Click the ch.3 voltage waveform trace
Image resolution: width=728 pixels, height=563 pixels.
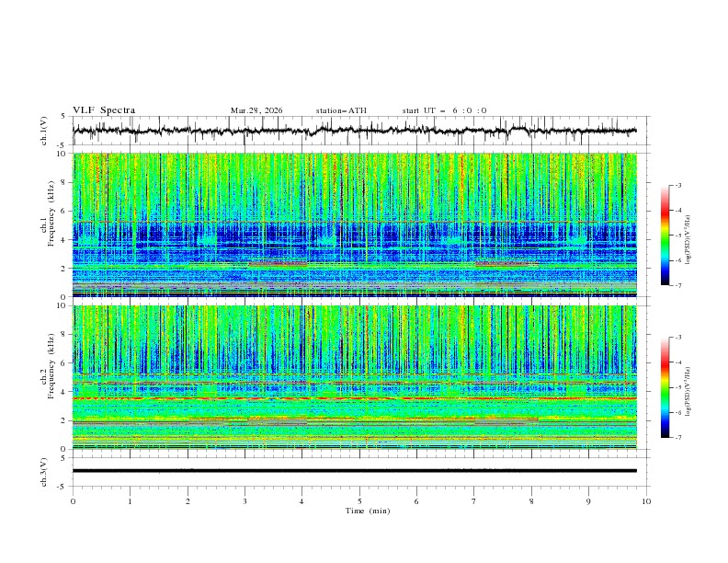[x=354, y=471]
